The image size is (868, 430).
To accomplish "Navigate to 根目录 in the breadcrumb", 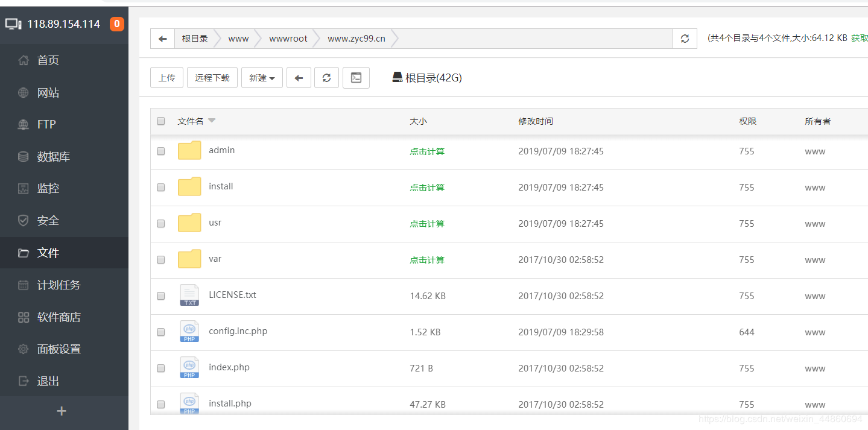I will 195,39.
